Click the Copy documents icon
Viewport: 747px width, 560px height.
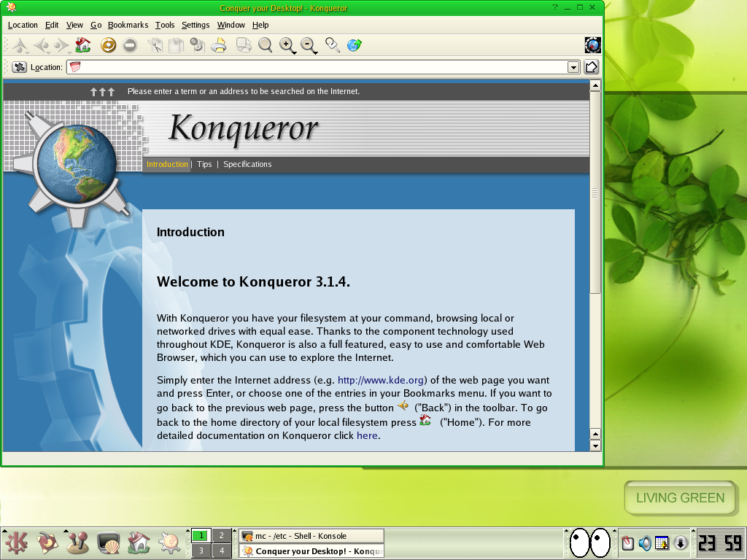[x=176, y=45]
